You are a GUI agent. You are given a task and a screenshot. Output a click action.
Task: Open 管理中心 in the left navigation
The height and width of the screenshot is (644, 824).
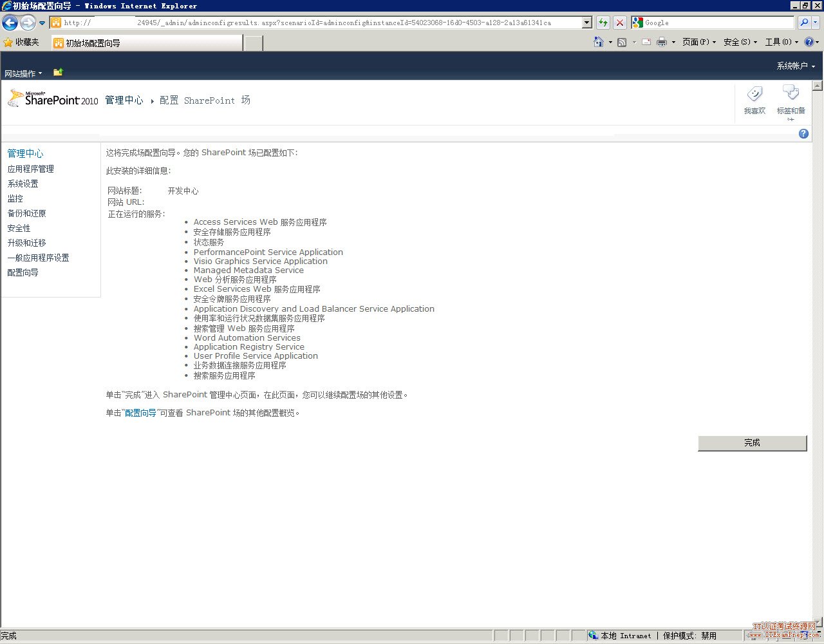pos(25,153)
